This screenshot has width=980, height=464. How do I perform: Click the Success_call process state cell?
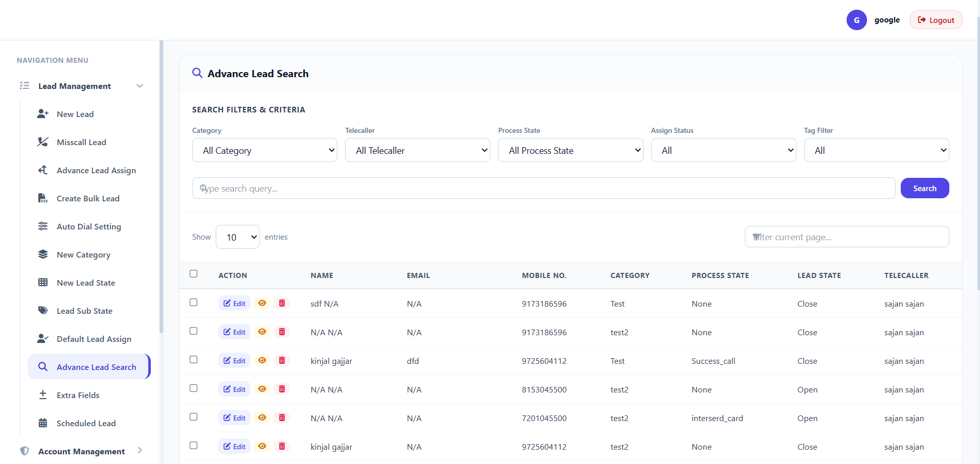[713, 361]
